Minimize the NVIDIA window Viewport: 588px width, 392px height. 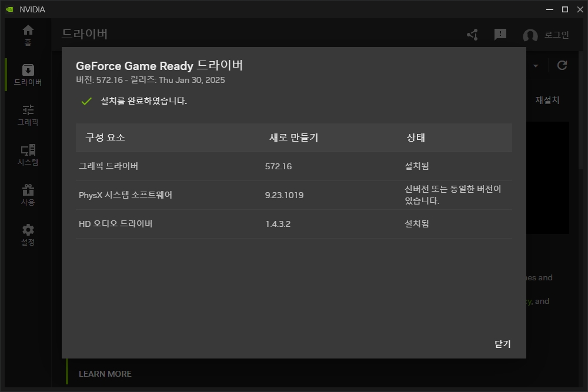[x=550, y=9]
